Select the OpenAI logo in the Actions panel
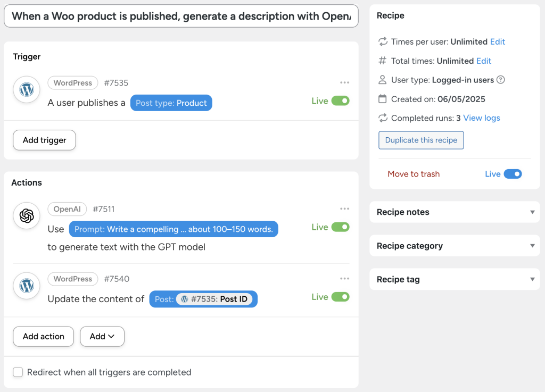Image resolution: width=545 pixels, height=392 pixels. tap(26, 216)
